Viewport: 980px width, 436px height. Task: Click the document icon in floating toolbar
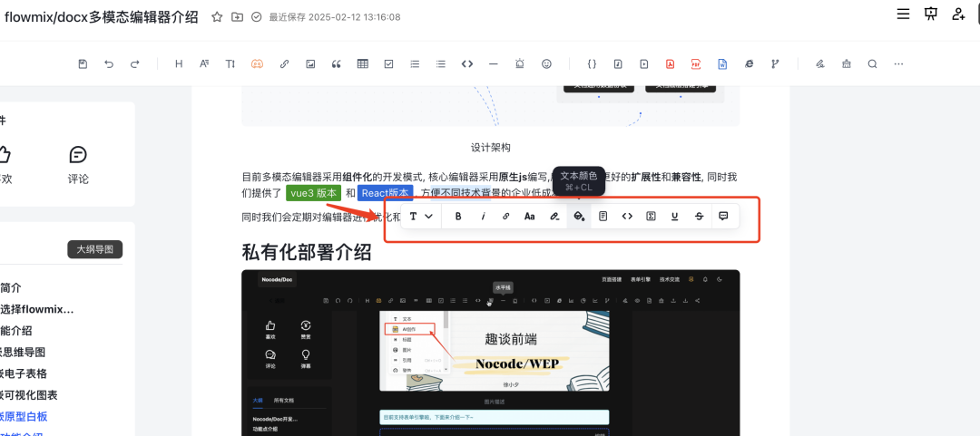603,216
